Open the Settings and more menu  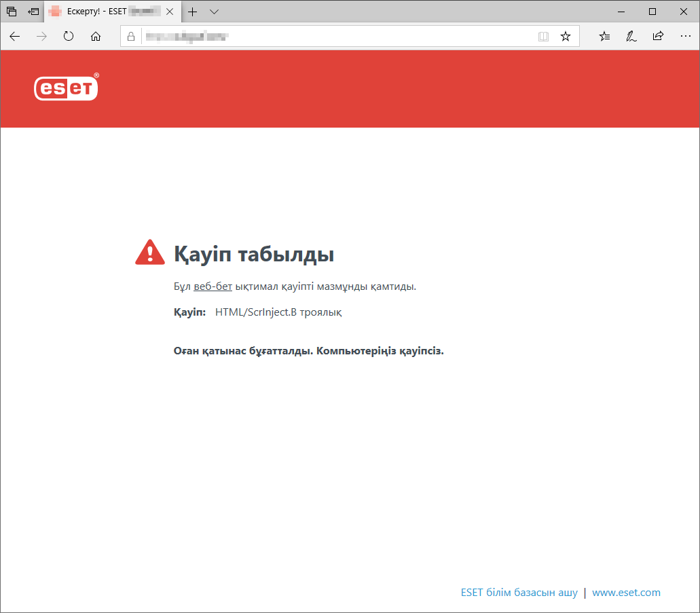686,36
